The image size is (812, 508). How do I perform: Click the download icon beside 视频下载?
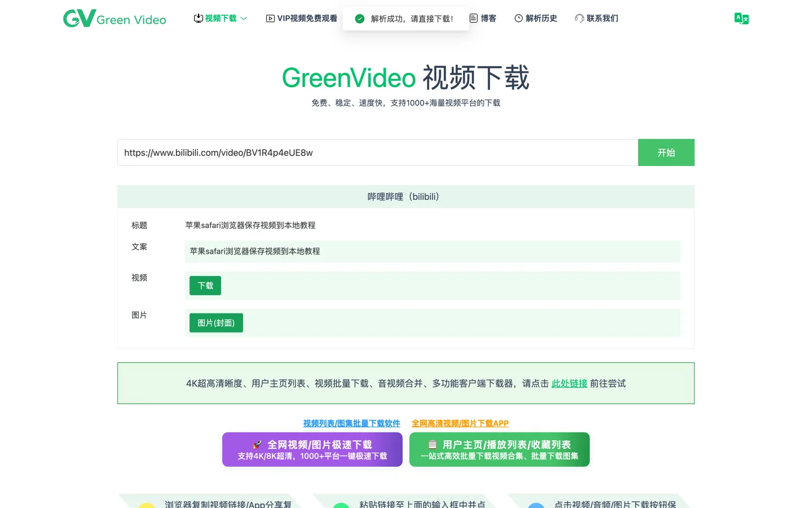point(198,19)
